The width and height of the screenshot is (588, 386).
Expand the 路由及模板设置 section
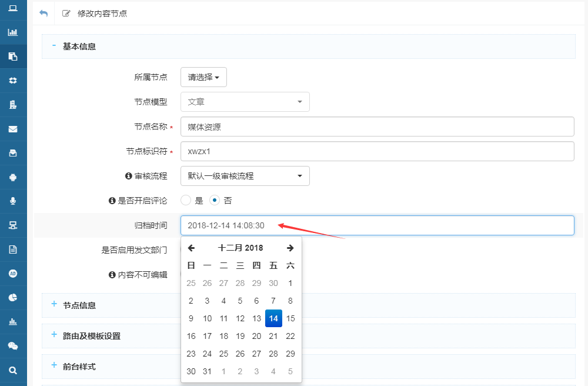point(91,336)
